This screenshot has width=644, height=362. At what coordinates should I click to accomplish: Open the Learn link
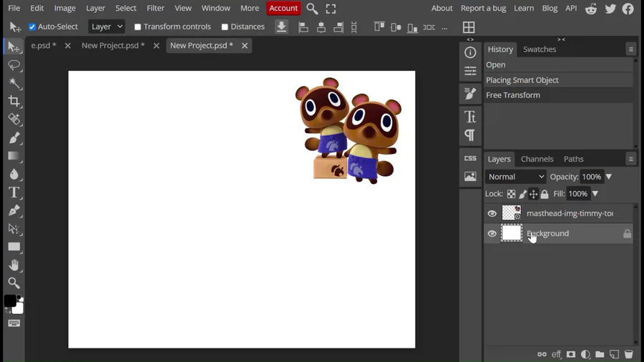(524, 8)
